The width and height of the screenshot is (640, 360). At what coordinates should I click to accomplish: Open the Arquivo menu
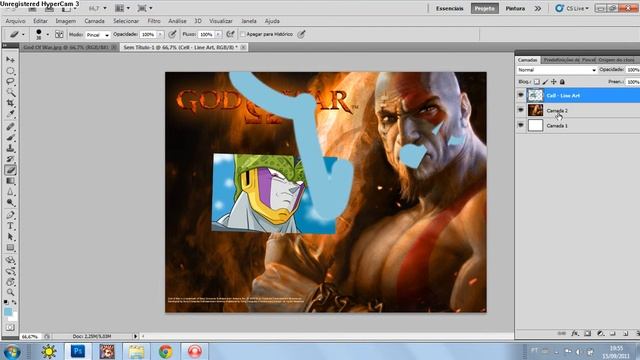point(16,21)
